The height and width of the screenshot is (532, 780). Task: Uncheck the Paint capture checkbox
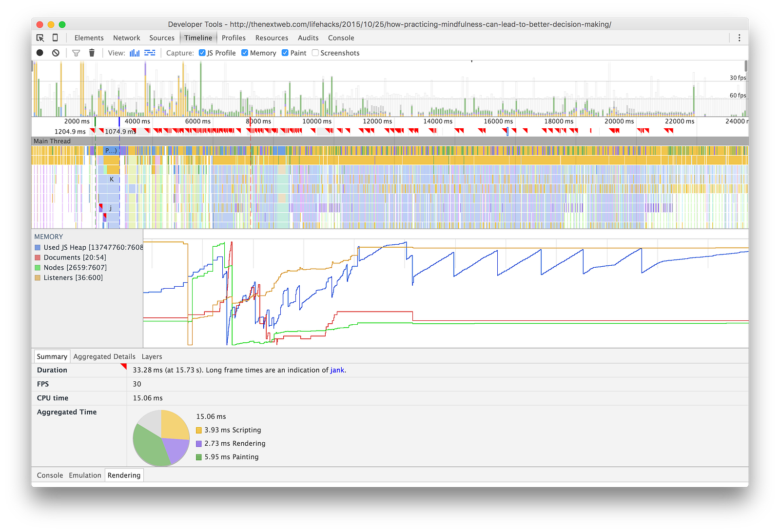(285, 53)
